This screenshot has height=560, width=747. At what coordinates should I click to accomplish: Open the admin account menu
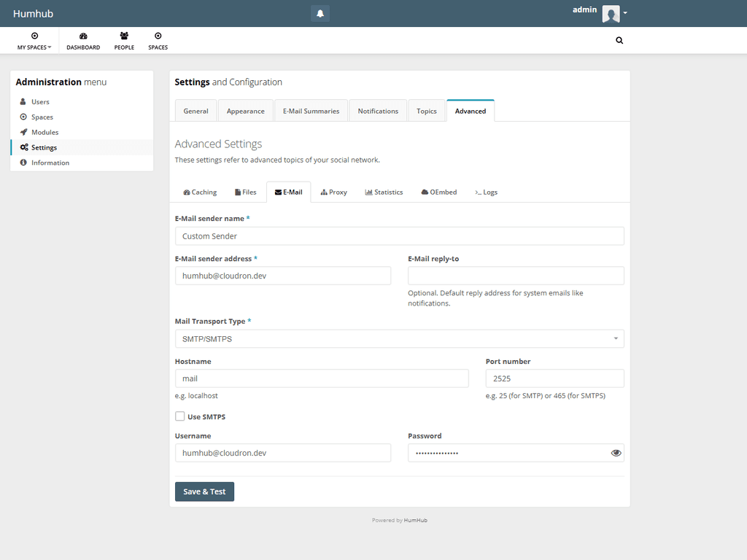tap(610, 13)
